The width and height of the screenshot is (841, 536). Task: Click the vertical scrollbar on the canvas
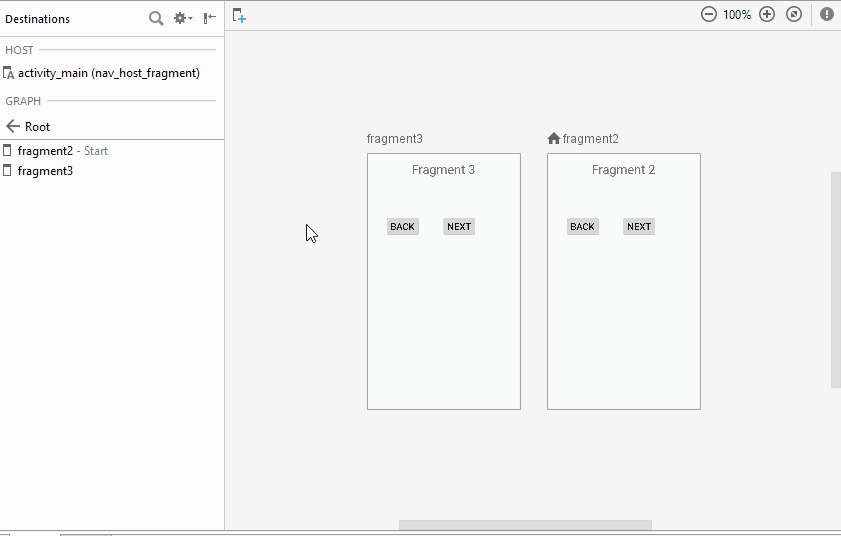click(835, 280)
